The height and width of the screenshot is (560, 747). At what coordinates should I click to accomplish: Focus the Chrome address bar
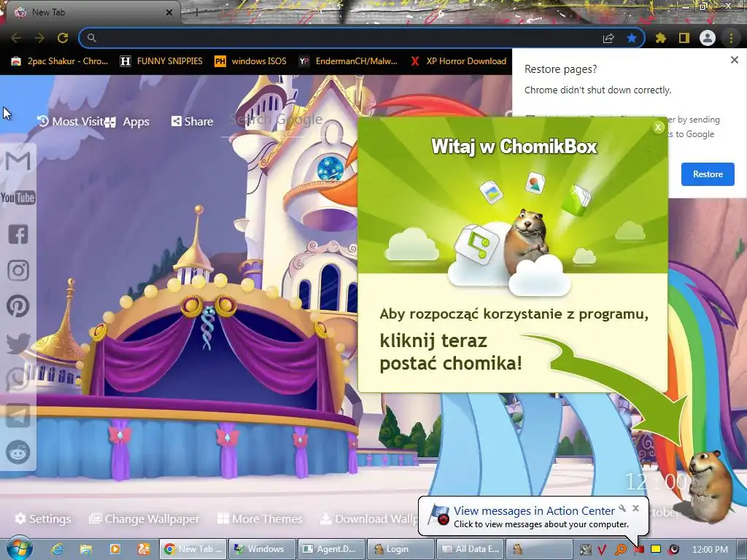[x=343, y=38]
